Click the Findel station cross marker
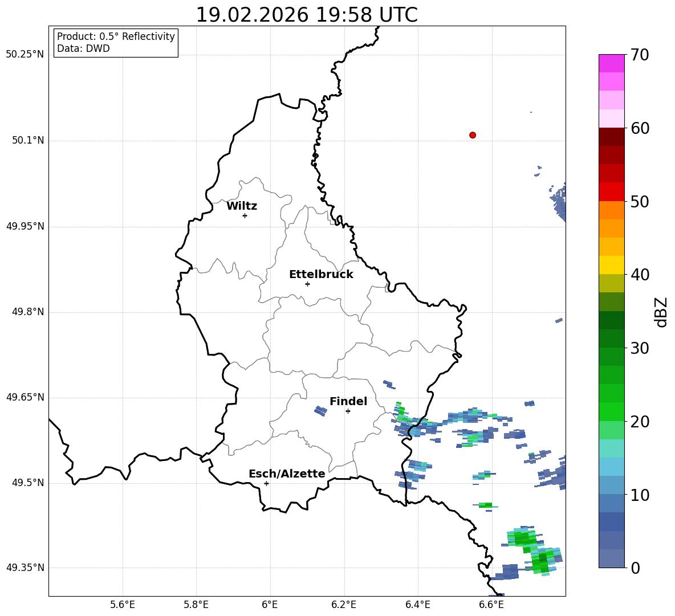The height and width of the screenshot is (616, 675). (x=348, y=411)
